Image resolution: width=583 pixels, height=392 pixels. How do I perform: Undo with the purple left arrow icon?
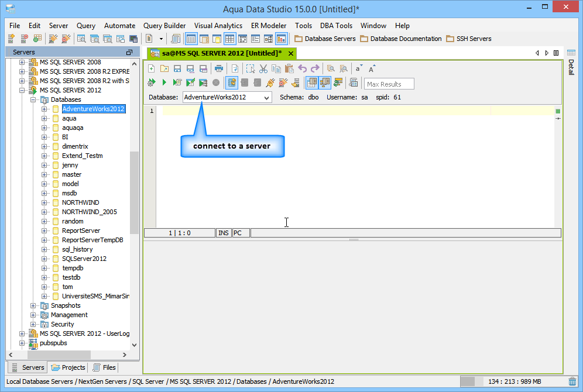tap(302, 68)
